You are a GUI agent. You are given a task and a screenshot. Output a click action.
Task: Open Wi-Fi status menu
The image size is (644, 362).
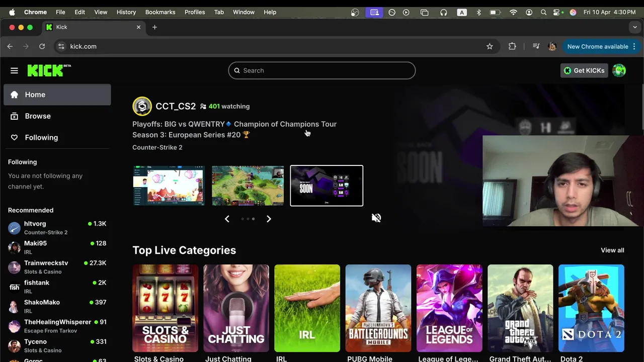tap(513, 12)
